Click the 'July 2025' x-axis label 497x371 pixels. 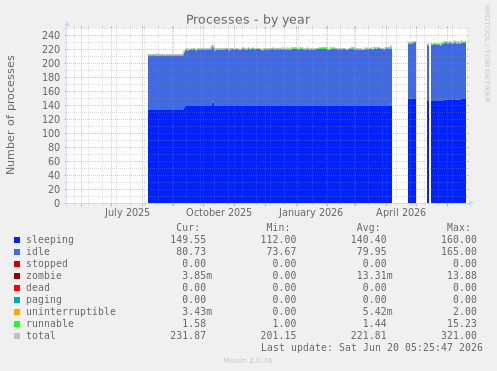pos(127,213)
